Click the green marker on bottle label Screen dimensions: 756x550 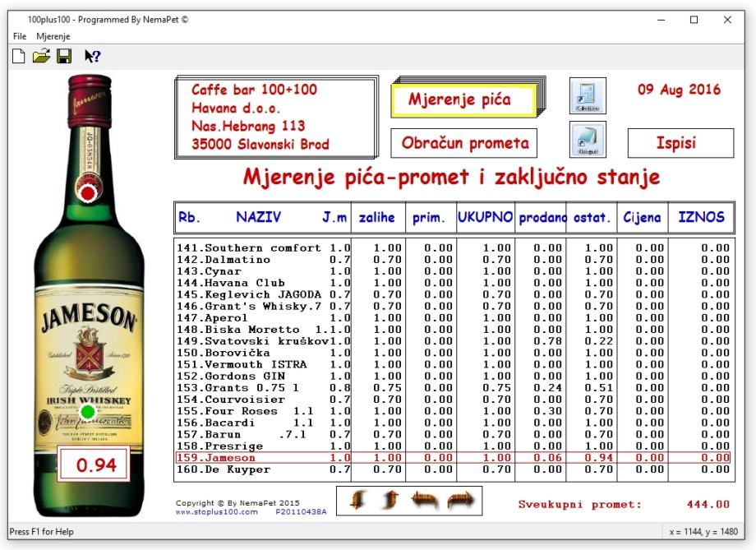pyautogui.click(x=88, y=411)
